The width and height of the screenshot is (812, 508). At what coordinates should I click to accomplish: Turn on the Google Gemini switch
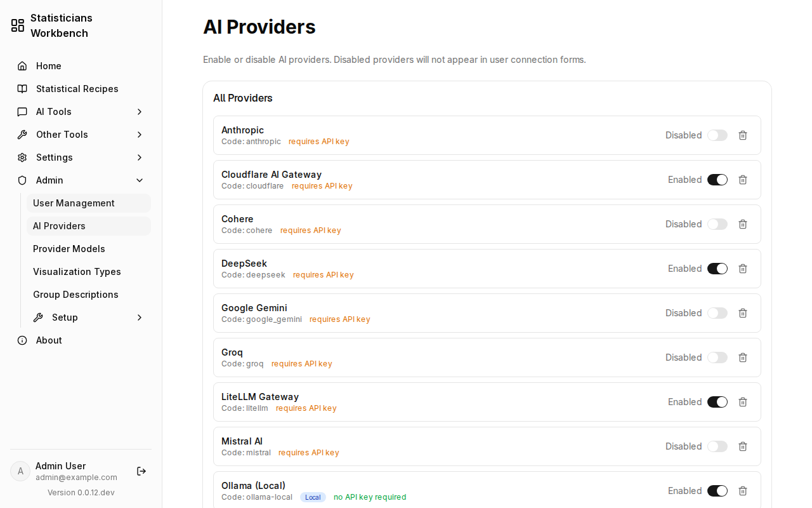tap(717, 313)
